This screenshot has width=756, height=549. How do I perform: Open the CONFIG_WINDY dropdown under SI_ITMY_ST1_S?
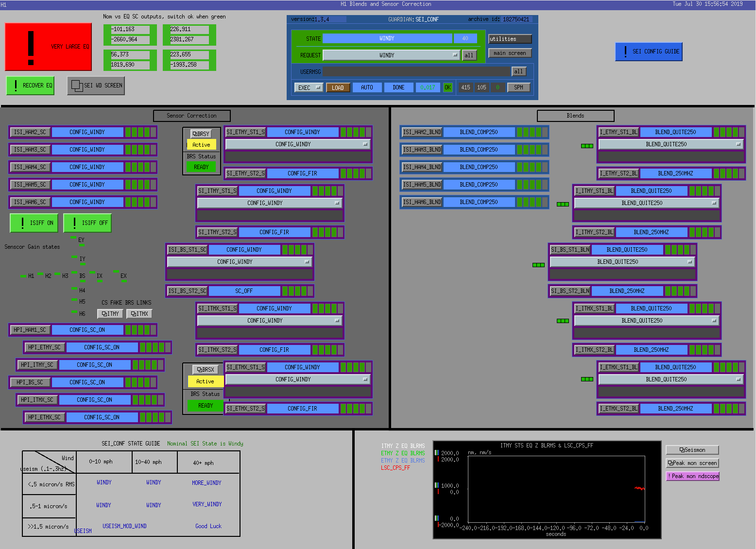pyautogui.click(x=270, y=203)
